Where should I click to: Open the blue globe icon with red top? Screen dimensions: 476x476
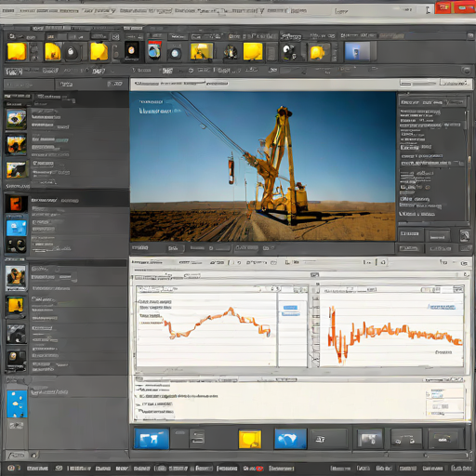coord(154,50)
